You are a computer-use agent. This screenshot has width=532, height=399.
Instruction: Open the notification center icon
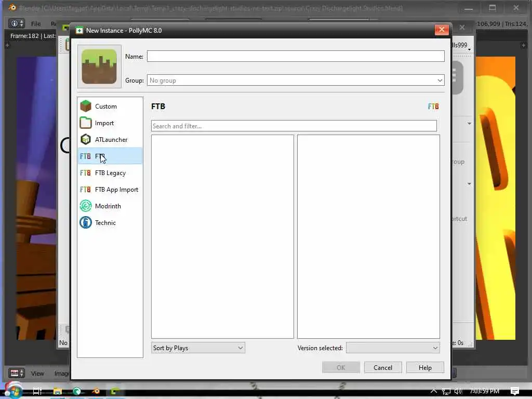515,391
